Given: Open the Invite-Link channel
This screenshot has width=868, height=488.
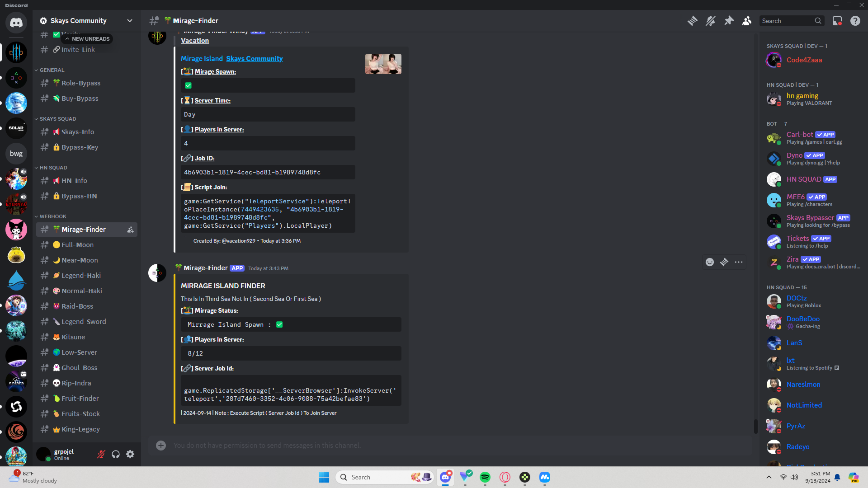Looking at the screenshot, I should [x=87, y=50].
